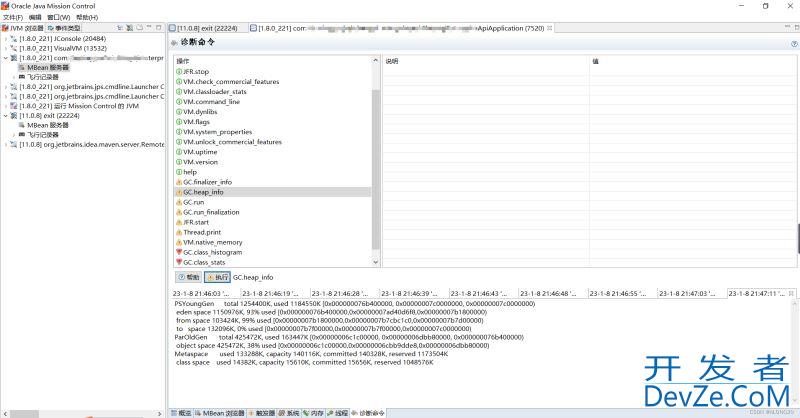Screen dimensions: 800x418
Task: Expand 飞行记录器 under the com JVM
Action: point(14,77)
